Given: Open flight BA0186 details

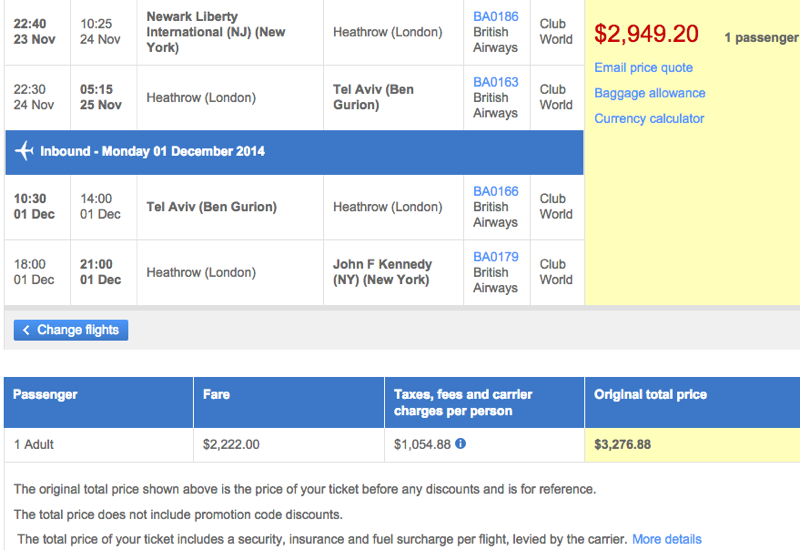Looking at the screenshot, I should pos(495,16).
